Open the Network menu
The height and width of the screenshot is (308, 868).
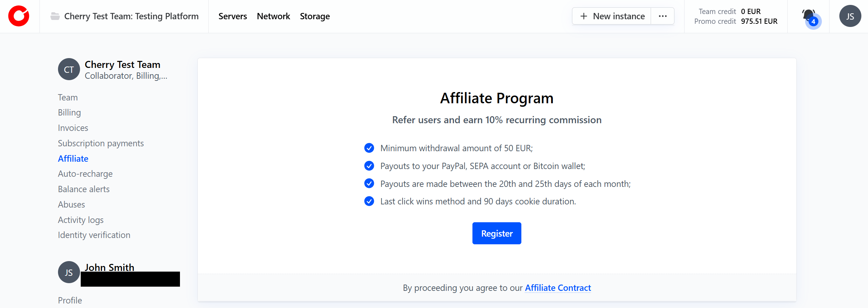coord(273,16)
